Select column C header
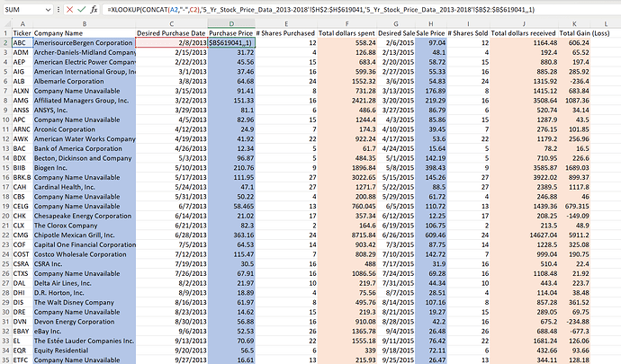The image size is (621, 364). point(172,23)
